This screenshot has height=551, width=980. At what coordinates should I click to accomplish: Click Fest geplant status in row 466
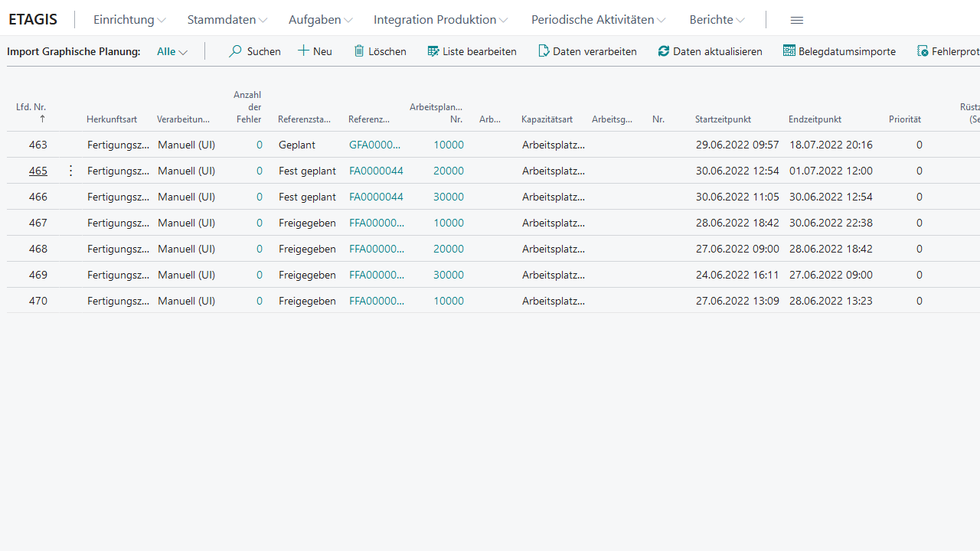pyautogui.click(x=307, y=197)
